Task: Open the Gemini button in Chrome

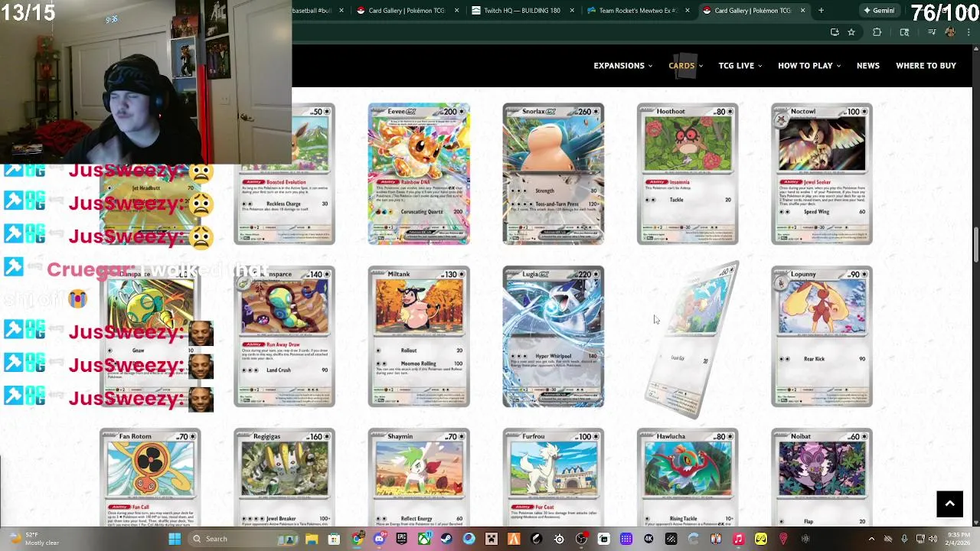Action: tap(879, 11)
